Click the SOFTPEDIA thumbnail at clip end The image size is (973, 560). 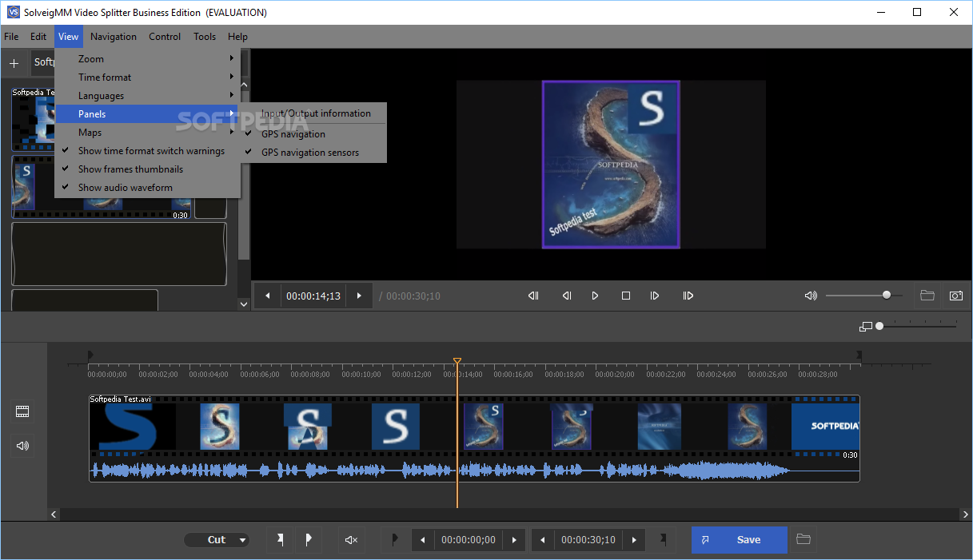(x=825, y=427)
